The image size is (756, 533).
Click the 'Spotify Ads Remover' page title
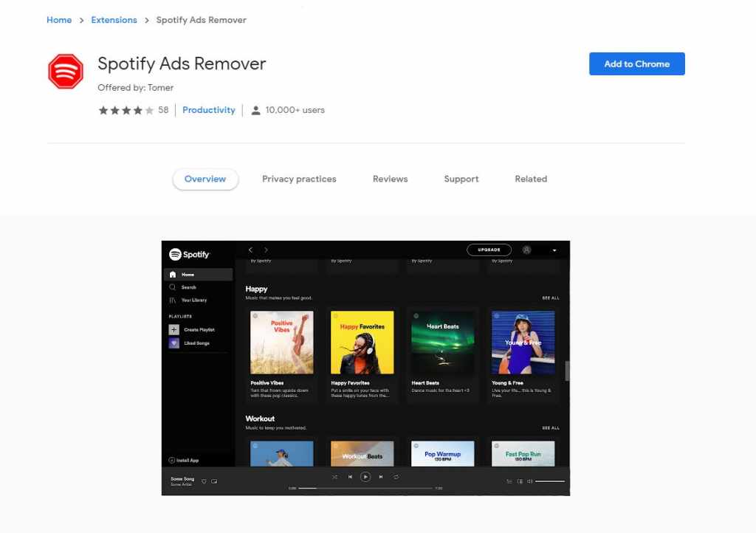(x=182, y=63)
